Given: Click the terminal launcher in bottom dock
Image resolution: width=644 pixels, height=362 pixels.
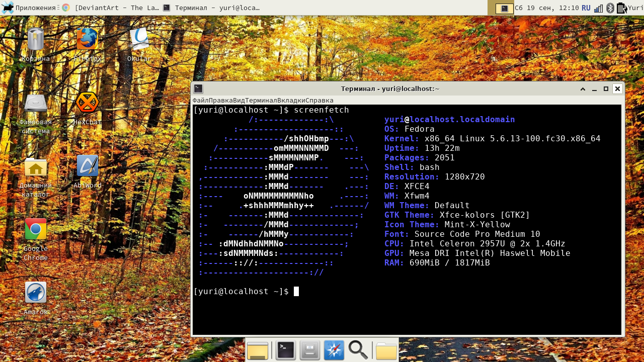Looking at the screenshot, I should [x=286, y=350].
